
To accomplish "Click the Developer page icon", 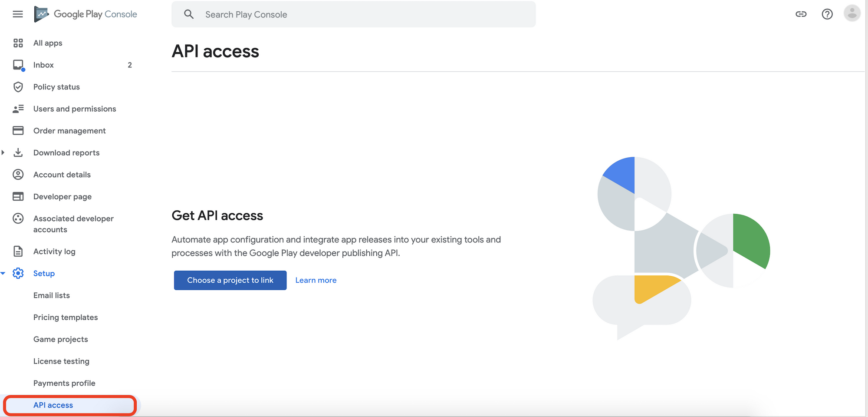I will pos(18,197).
